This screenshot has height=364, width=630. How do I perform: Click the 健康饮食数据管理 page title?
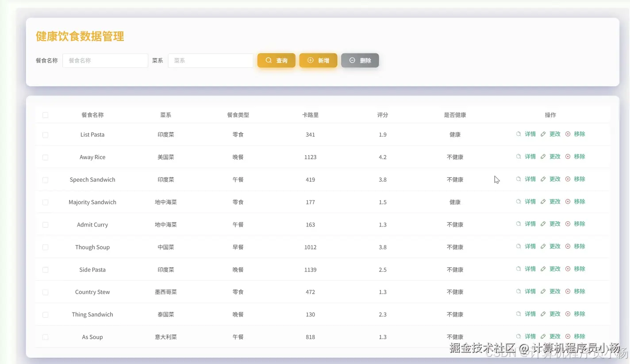point(79,37)
